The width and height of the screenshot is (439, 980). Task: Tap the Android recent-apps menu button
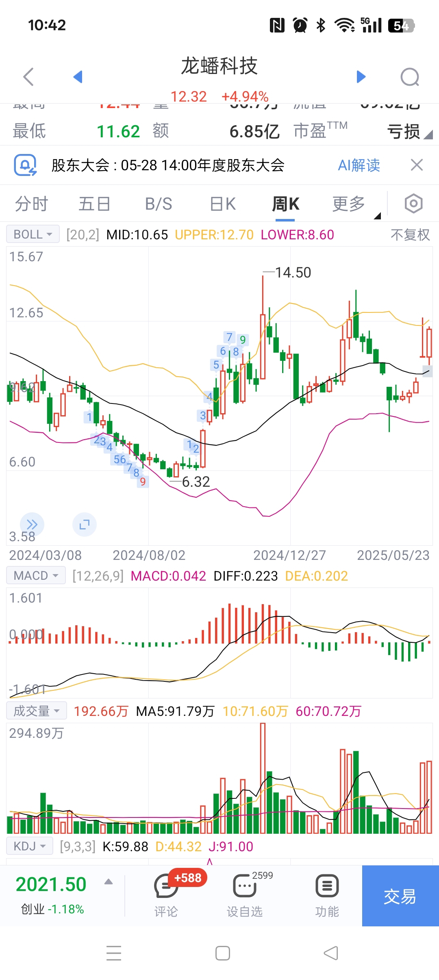coord(114,953)
